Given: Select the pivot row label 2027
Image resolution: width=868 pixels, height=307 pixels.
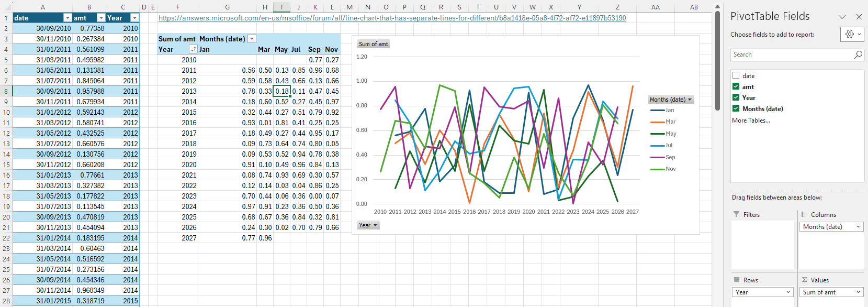Looking at the screenshot, I should [178, 238].
